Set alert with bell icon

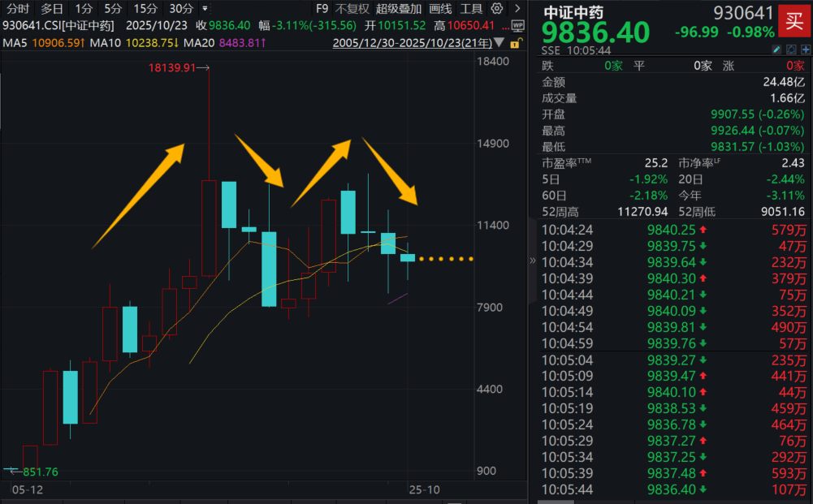pos(791,50)
